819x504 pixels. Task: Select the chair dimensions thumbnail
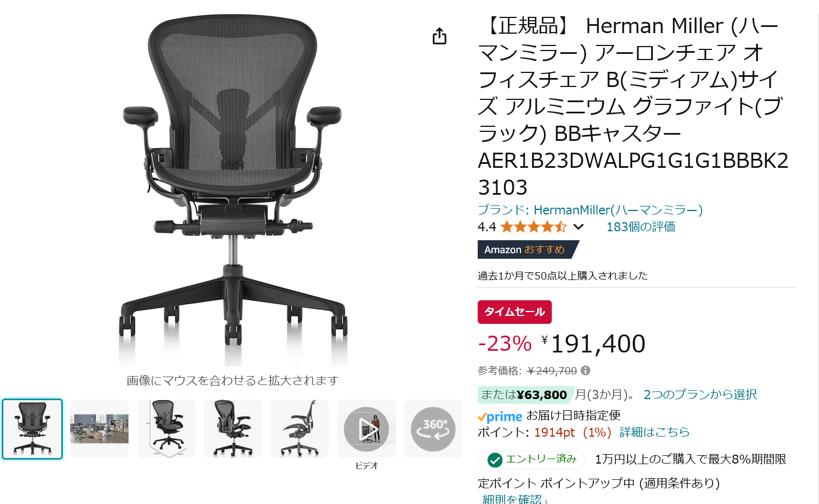(166, 429)
